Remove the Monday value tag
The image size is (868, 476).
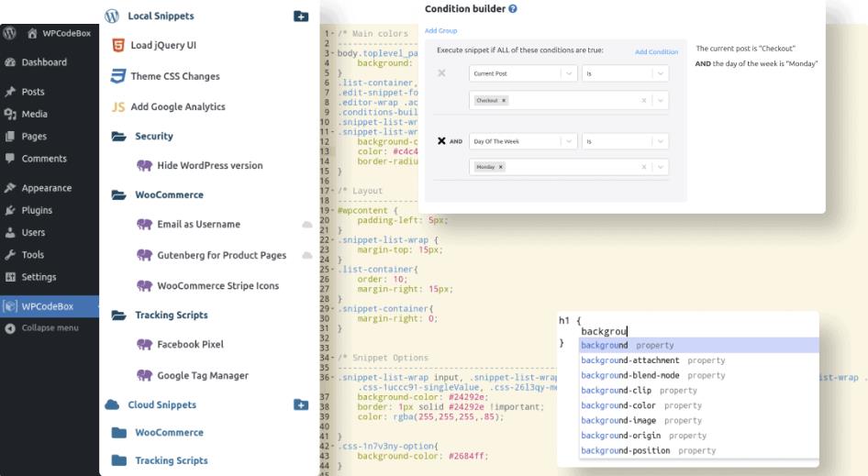pyautogui.click(x=500, y=167)
